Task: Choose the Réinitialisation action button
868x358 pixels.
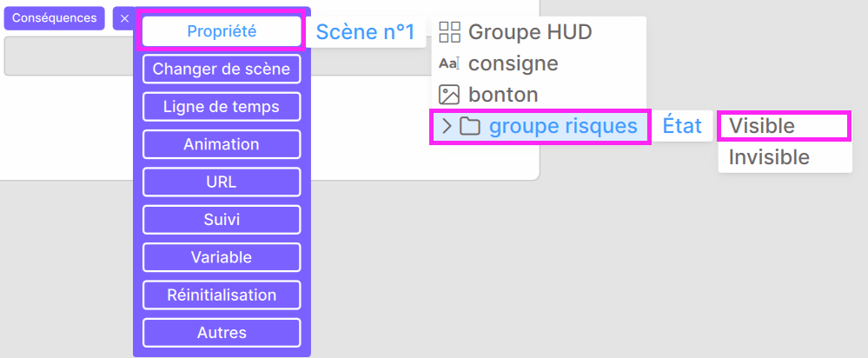Action: (x=222, y=295)
